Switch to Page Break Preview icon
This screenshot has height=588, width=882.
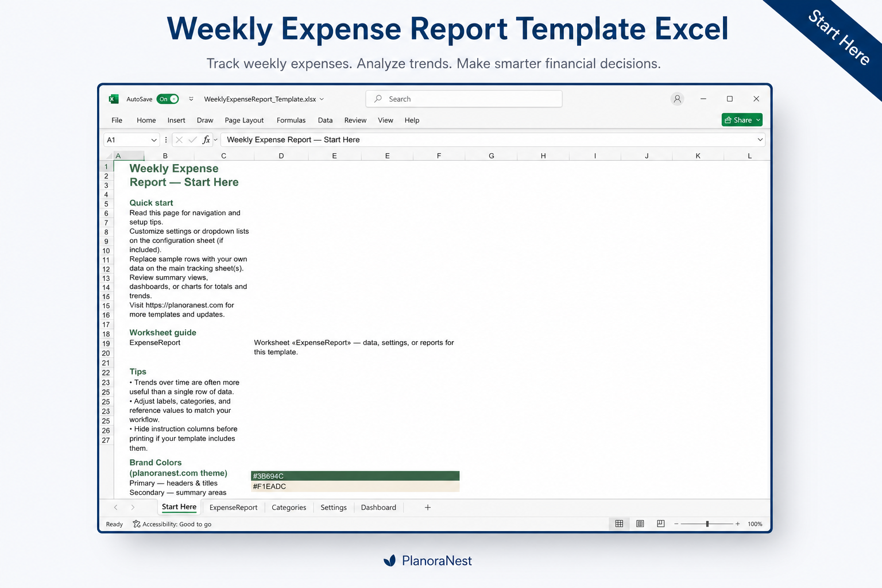(x=661, y=524)
